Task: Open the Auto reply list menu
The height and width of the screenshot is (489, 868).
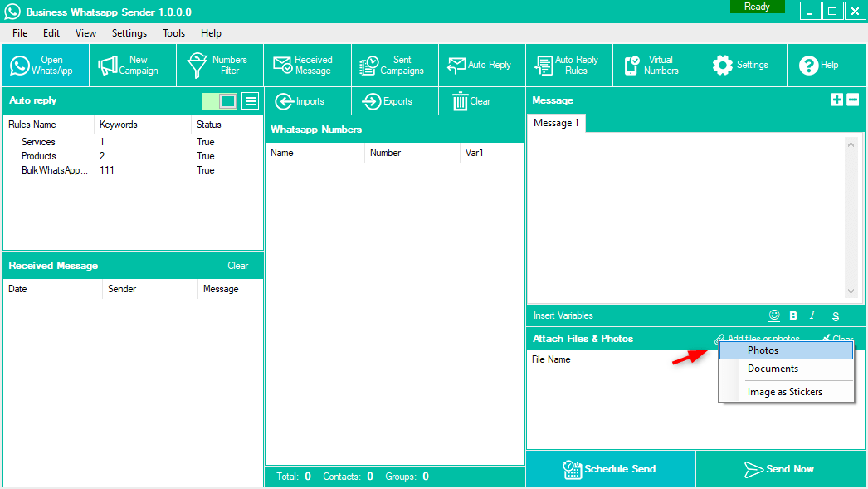Action: (250, 101)
